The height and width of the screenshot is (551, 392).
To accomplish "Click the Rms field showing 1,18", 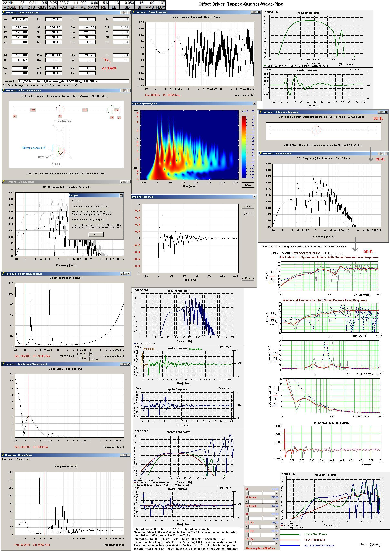I will pyautogui.click(x=53, y=60).
